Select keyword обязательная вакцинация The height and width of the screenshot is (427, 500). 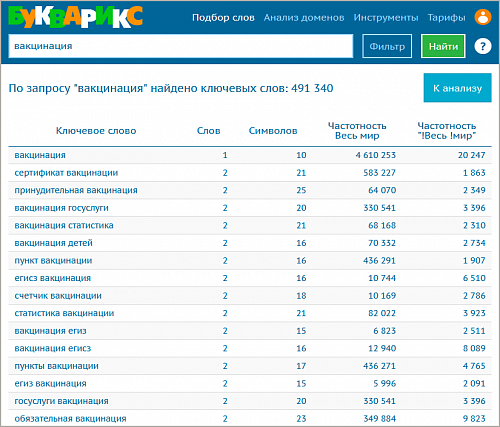click(x=70, y=418)
